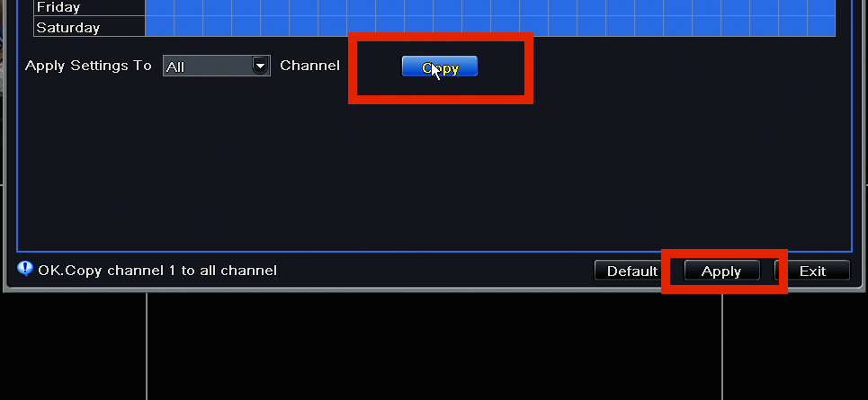Toggle the first schedule cell in Saturday row

(x=159, y=27)
